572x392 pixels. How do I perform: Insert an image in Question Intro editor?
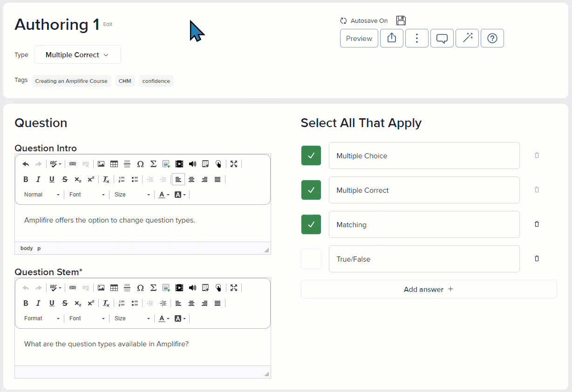point(101,164)
